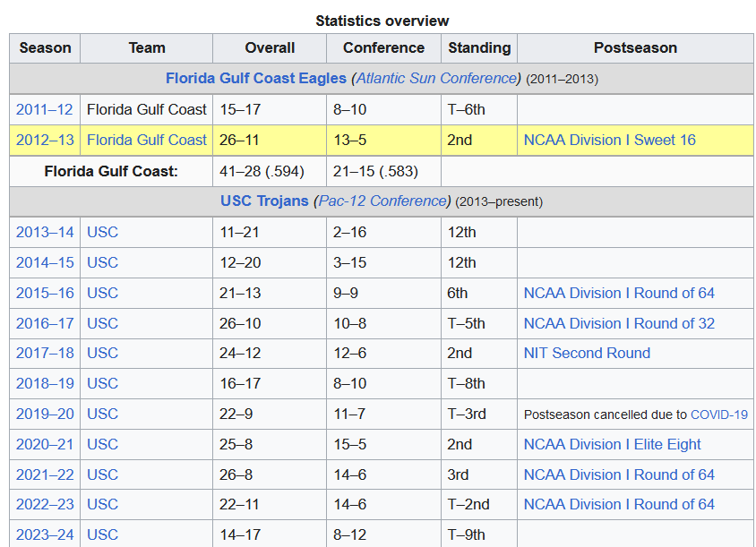Click the Conference column header
This screenshot has width=756, height=547.
(383, 47)
